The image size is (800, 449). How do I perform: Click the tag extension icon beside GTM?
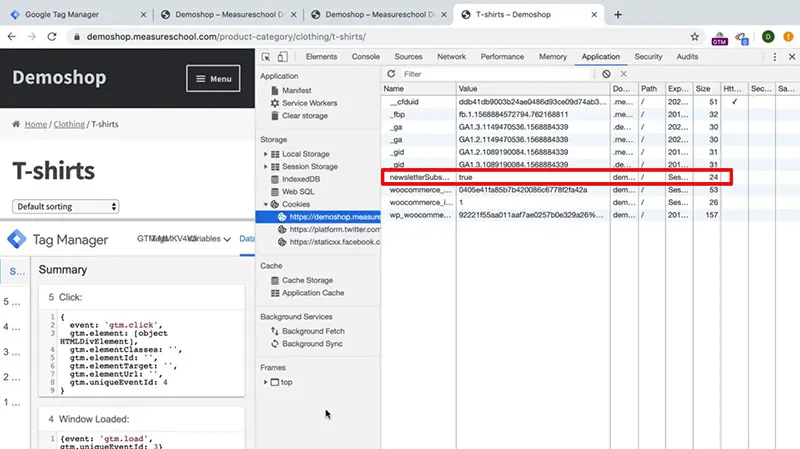coord(742,37)
